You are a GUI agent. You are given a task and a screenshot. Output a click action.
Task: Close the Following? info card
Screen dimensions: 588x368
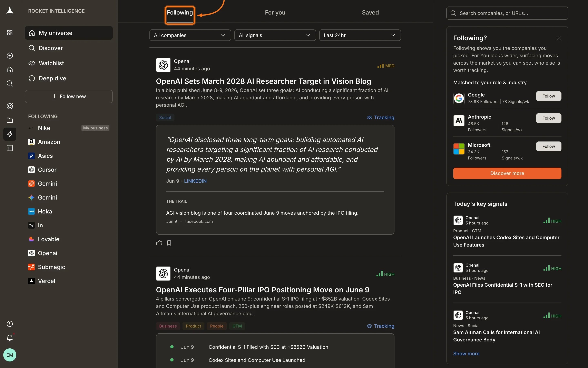click(x=559, y=38)
